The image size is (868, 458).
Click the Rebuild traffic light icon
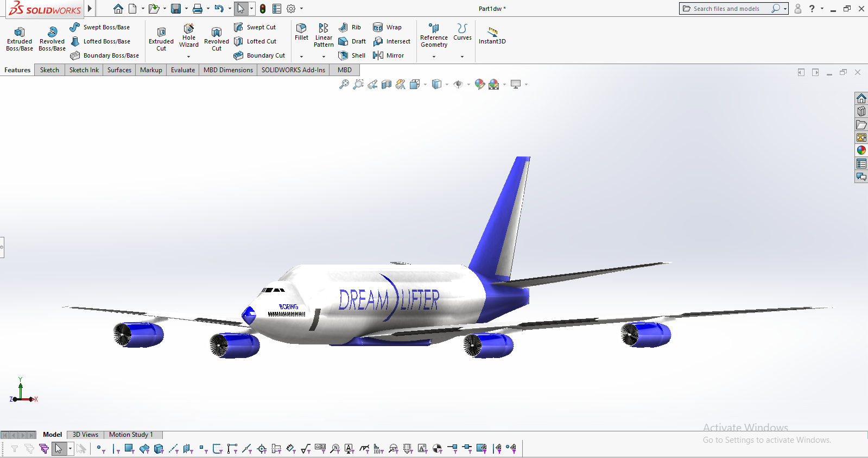[263, 9]
